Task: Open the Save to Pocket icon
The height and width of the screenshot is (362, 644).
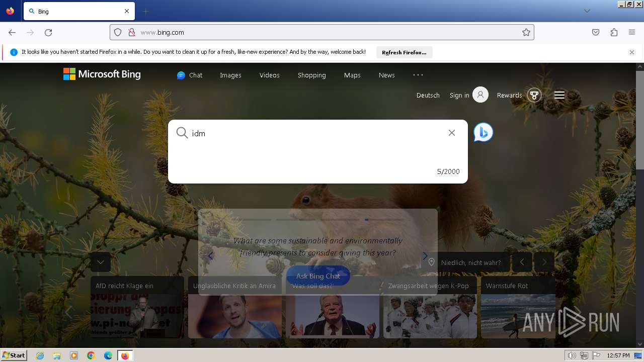Action: [x=596, y=32]
